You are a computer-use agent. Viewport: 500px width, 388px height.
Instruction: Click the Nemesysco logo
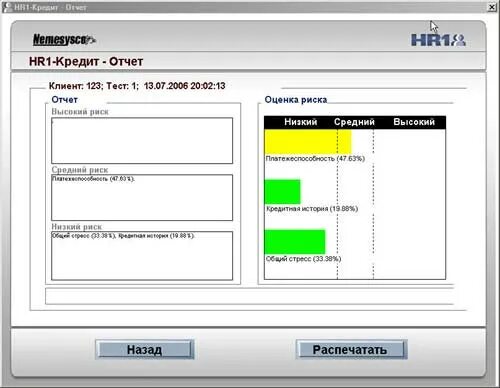(x=64, y=40)
